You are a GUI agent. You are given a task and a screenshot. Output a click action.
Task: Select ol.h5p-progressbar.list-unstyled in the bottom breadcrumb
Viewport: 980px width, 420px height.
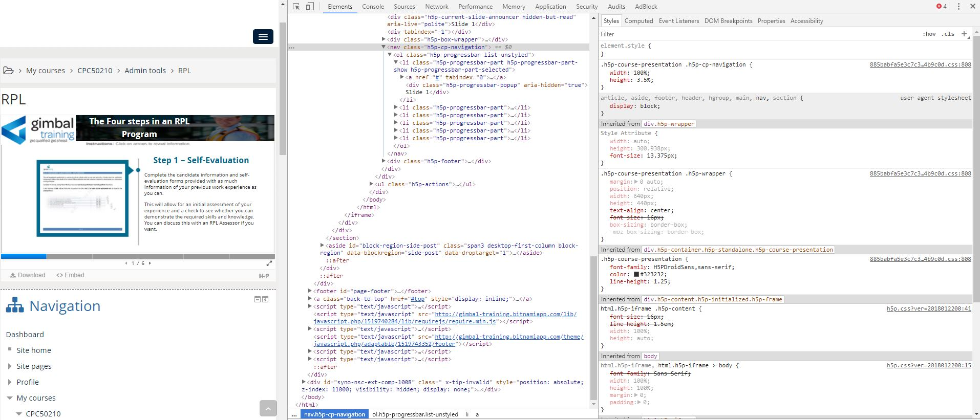[x=415, y=415]
